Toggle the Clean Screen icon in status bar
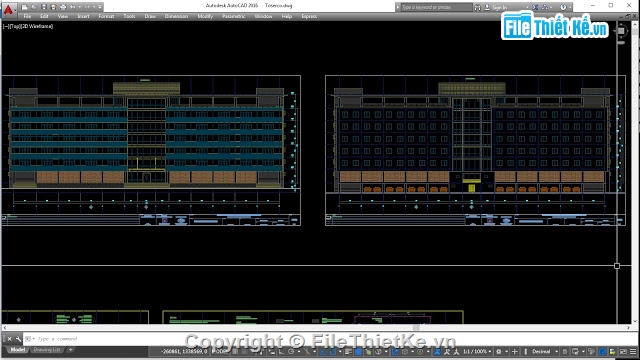This screenshot has height=360, width=640. point(623,351)
